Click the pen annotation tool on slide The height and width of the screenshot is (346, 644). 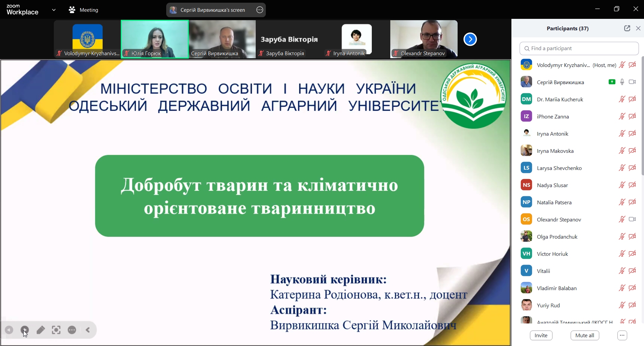(x=41, y=330)
